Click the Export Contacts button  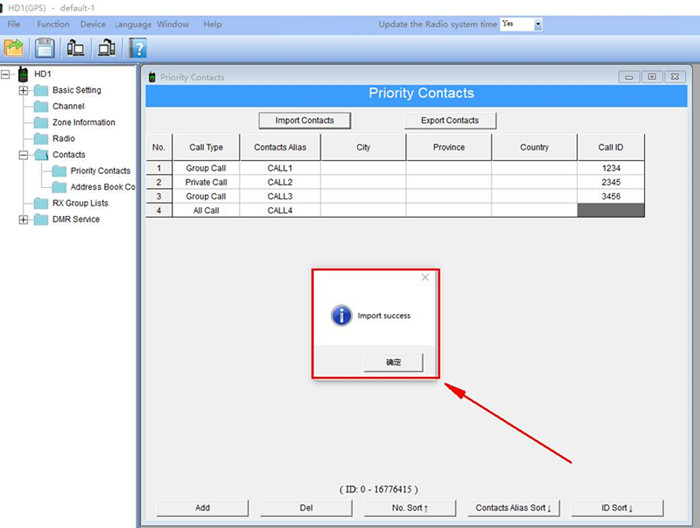click(x=450, y=120)
